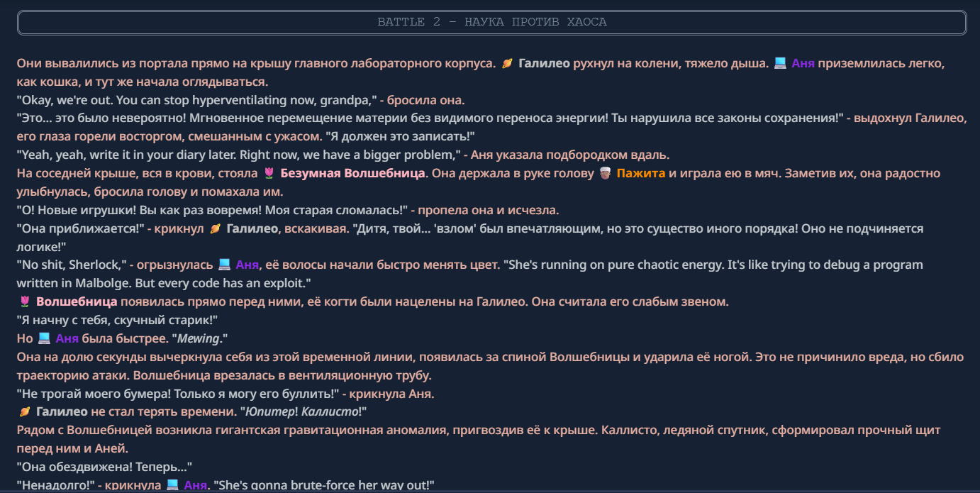Click the word 'Malbolge'

(x=101, y=284)
